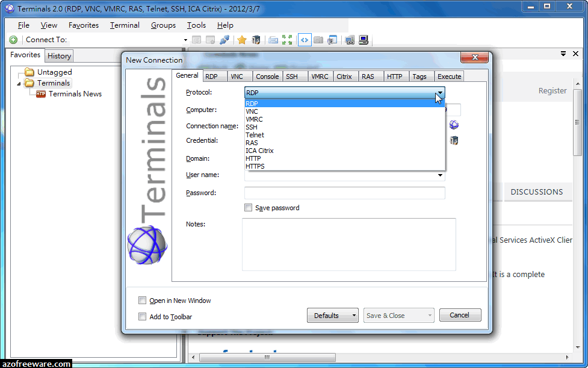The height and width of the screenshot is (368, 588).
Task: Choose RDP from protocol list
Action: point(345,103)
